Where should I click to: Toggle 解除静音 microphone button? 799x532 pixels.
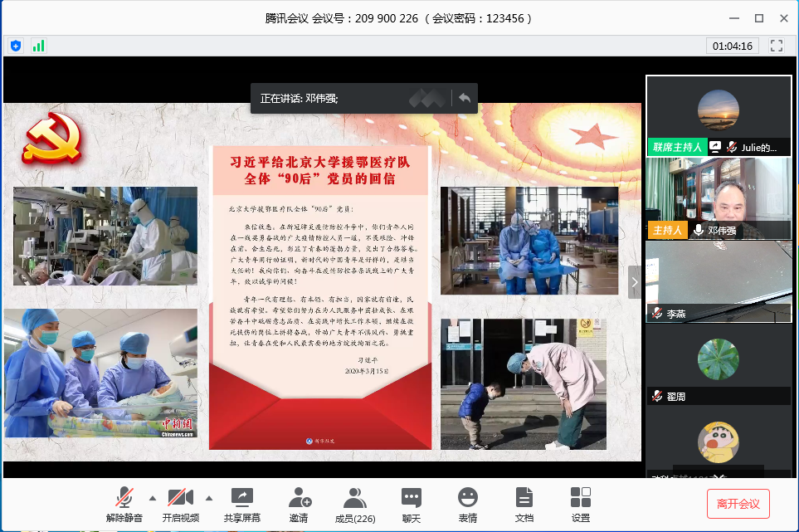click(124, 504)
